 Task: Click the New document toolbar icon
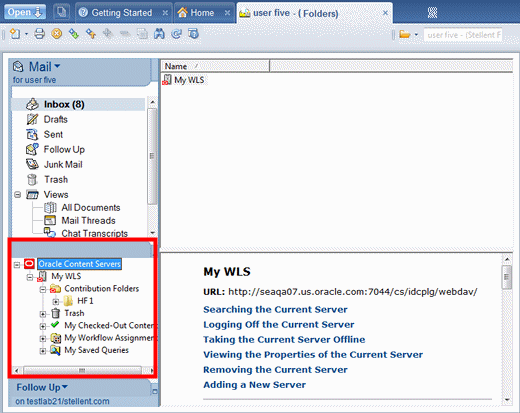(15, 34)
